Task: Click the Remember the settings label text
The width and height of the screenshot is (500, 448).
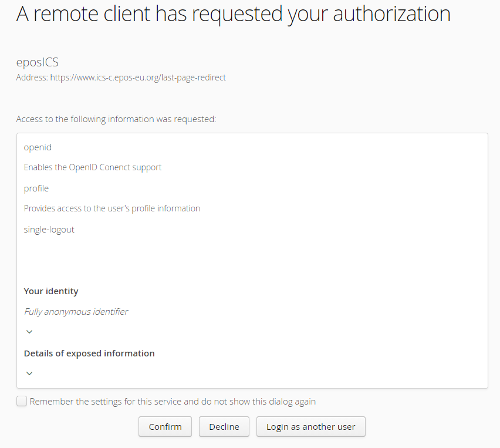Action: [x=173, y=402]
